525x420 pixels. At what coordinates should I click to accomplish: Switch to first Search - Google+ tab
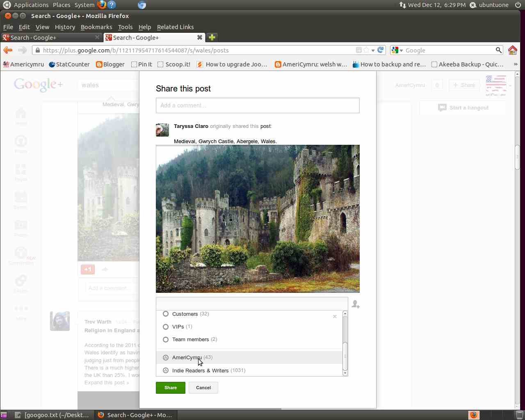point(51,37)
